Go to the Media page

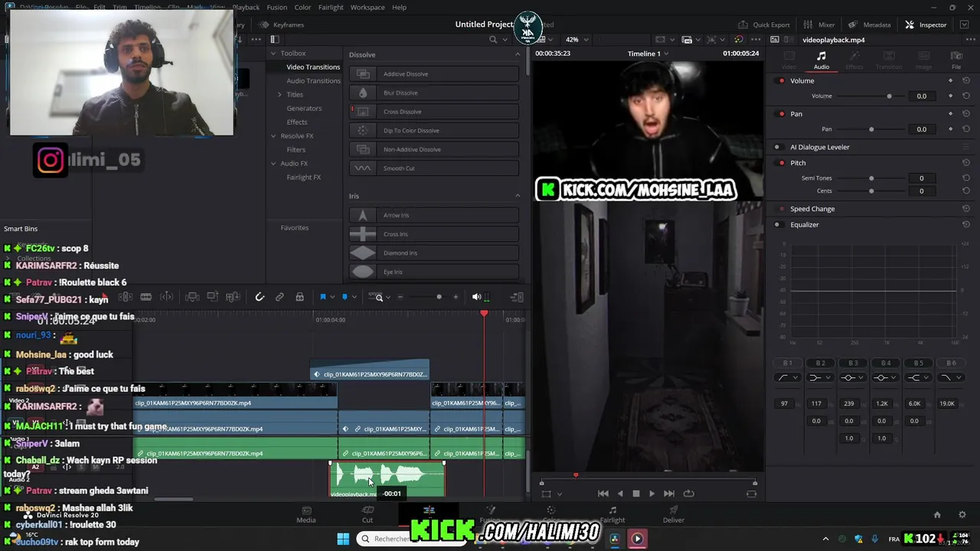point(306,514)
